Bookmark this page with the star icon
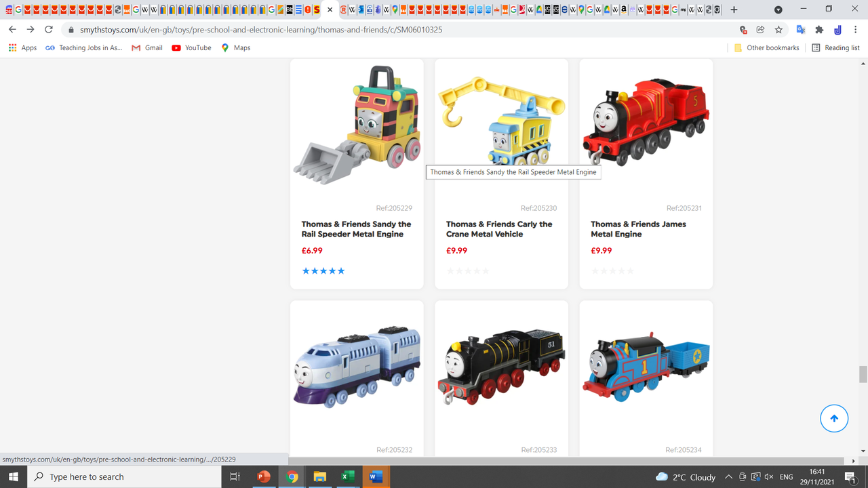868x488 pixels. point(778,30)
